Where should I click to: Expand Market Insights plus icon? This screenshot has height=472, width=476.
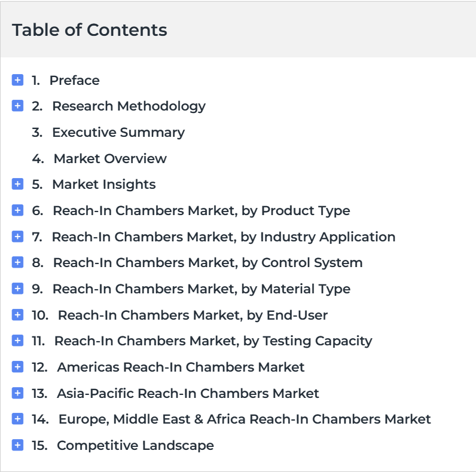click(x=17, y=184)
